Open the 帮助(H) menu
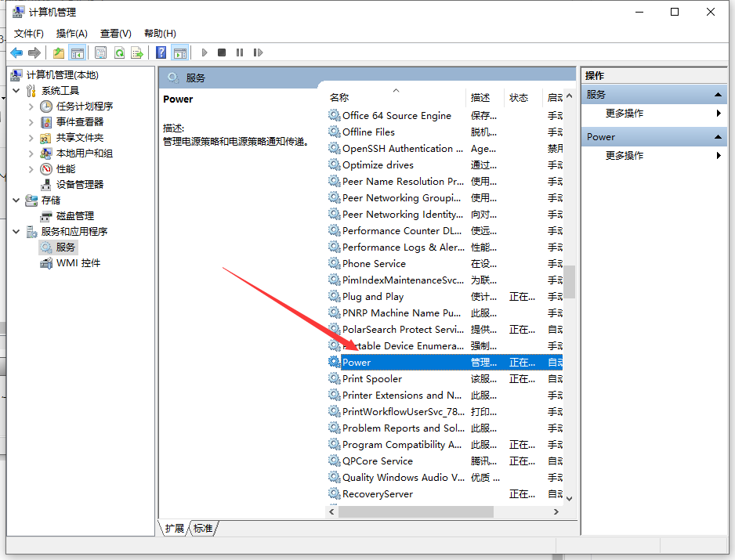The height and width of the screenshot is (560, 735). point(160,33)
